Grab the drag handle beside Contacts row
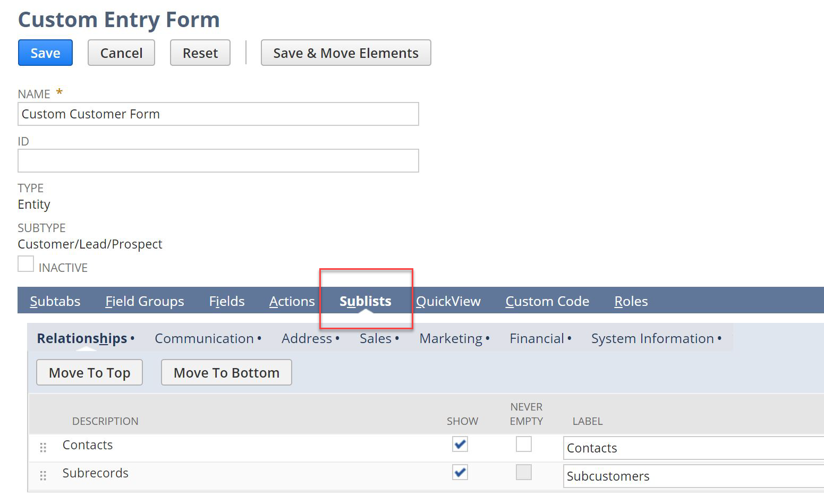The width and height of the screenshot is (824, 504). tap(43, 447)
